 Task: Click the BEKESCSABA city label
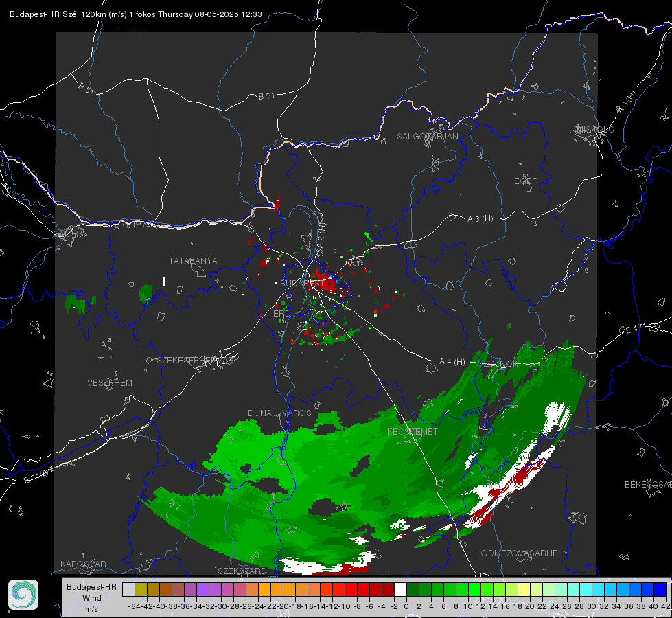point(648,485)
